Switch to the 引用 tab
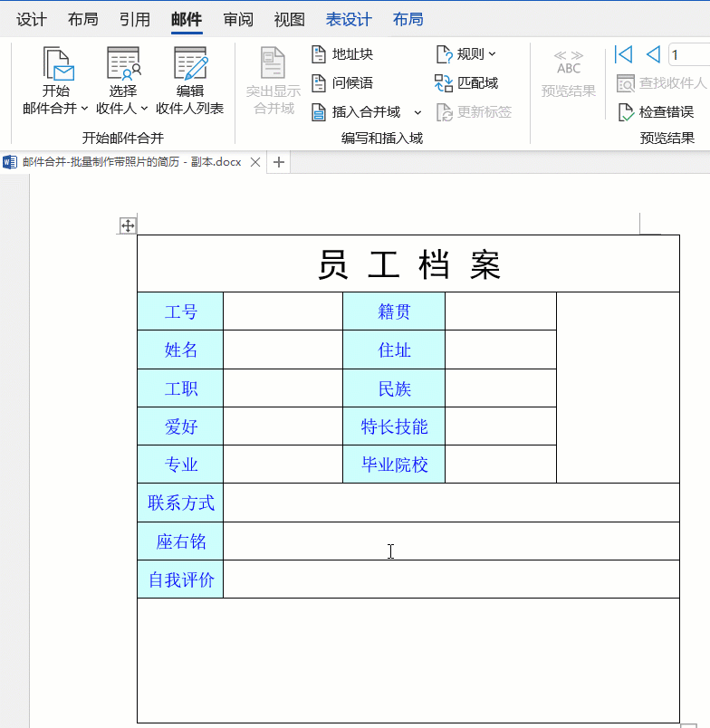710x728 pixels. pos(135,19)
